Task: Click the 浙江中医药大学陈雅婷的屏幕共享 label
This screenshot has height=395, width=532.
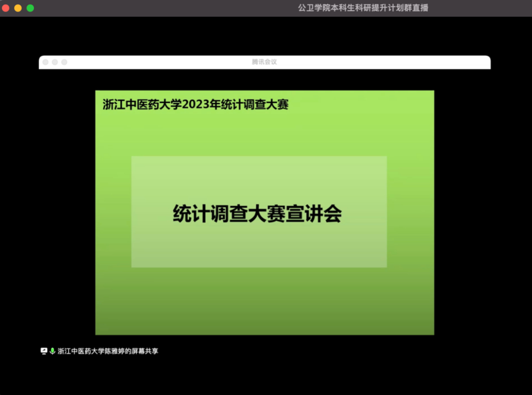Action: (x=108, y=351)
